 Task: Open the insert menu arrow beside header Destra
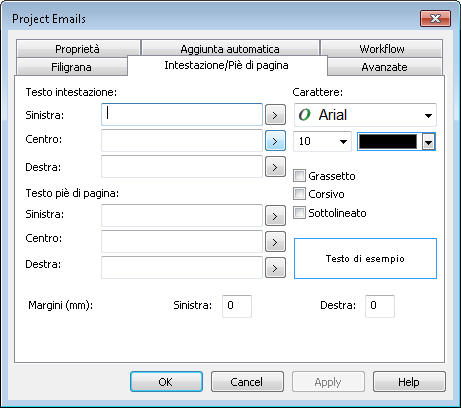coord(275,167)
